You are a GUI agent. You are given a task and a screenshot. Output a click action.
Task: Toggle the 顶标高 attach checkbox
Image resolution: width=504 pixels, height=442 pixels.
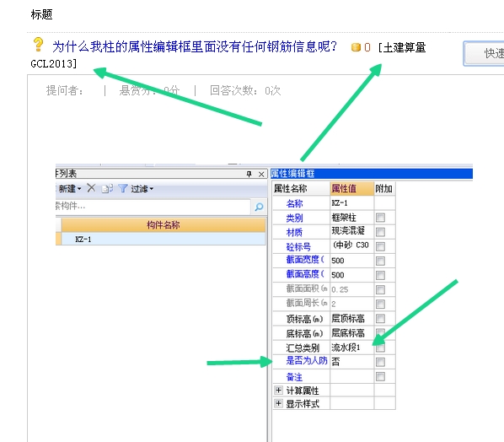(x=380, y=319)
